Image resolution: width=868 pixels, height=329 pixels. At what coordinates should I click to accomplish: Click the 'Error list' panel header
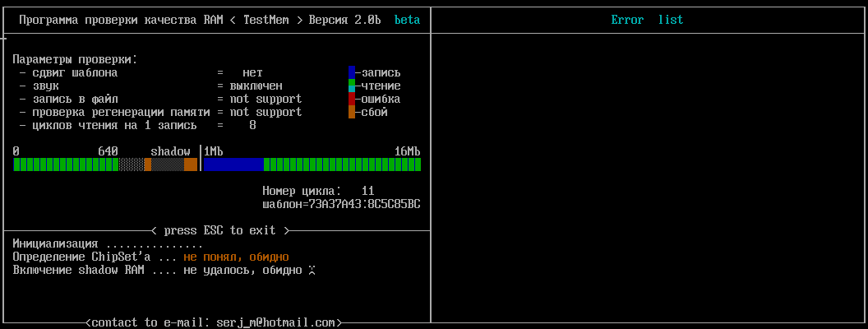[647, 20]
